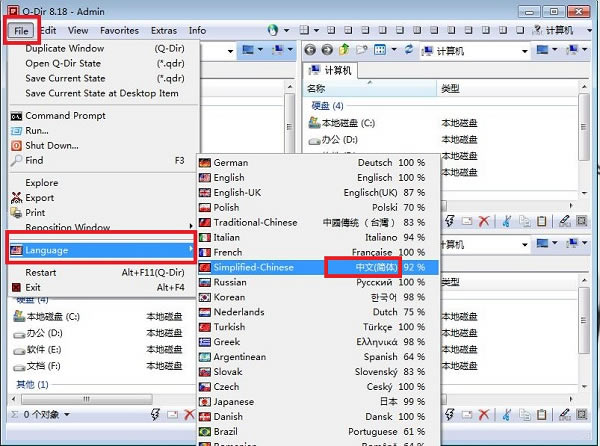The image size is (600, 446).
Task: Click the red X delete icon in the bottom-left pane
Action: coord(189,414)
